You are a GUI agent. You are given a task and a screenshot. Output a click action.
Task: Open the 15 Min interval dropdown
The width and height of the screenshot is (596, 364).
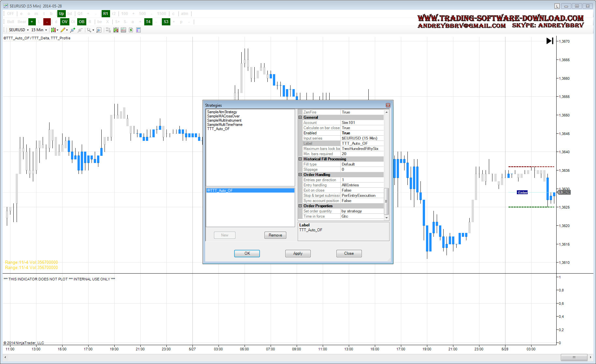coord(39,30)
